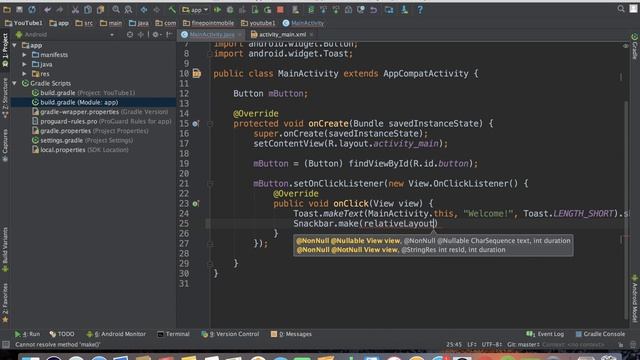Image resolution: width=640 pixels, height=360 pixels.
Task: Click the hide Project panel icon
Action: point(169,35)
